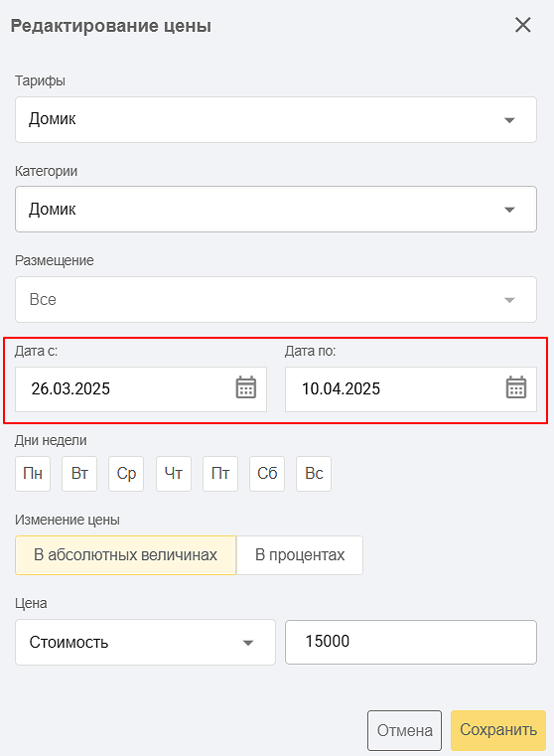Screen dimensions: 554x756
Task: Expand the Категории dropdown
Action: click(x=276, y=210)
